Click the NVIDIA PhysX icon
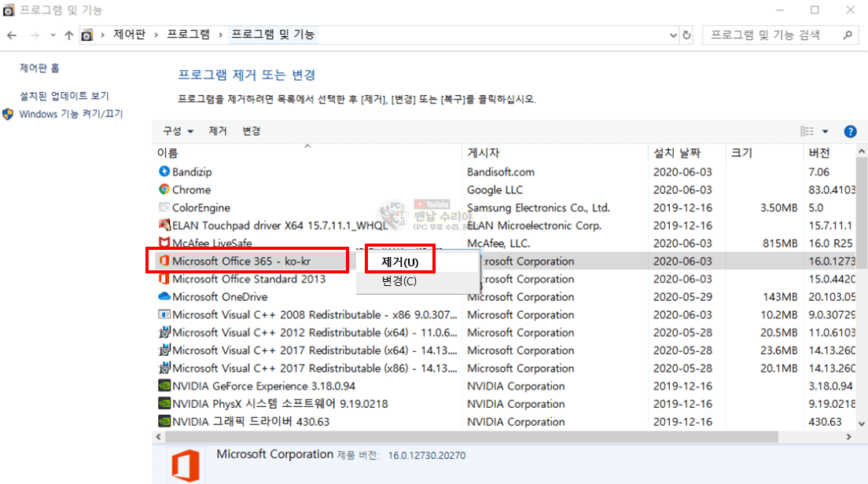The width and height of the screenshot is (868, 484). tap(164, 403)
